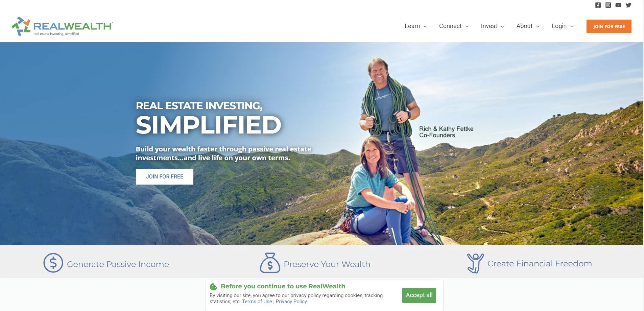Click the Generate Passive Income heading
This screenshot has width=644, height=311.
pos(118,264)
